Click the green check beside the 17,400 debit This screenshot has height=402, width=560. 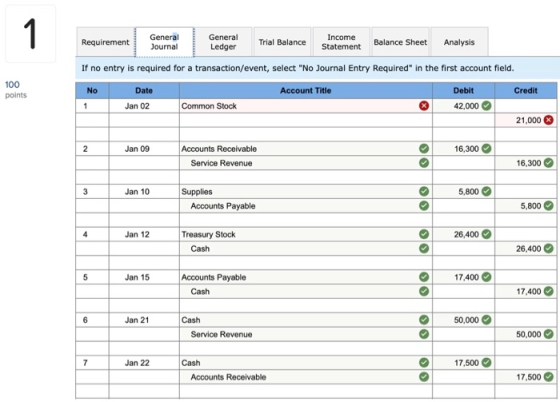[x=486, y=277]
